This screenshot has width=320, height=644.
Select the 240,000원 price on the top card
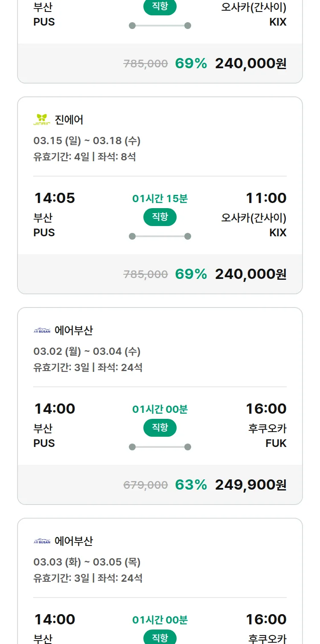tap(250, 64)
